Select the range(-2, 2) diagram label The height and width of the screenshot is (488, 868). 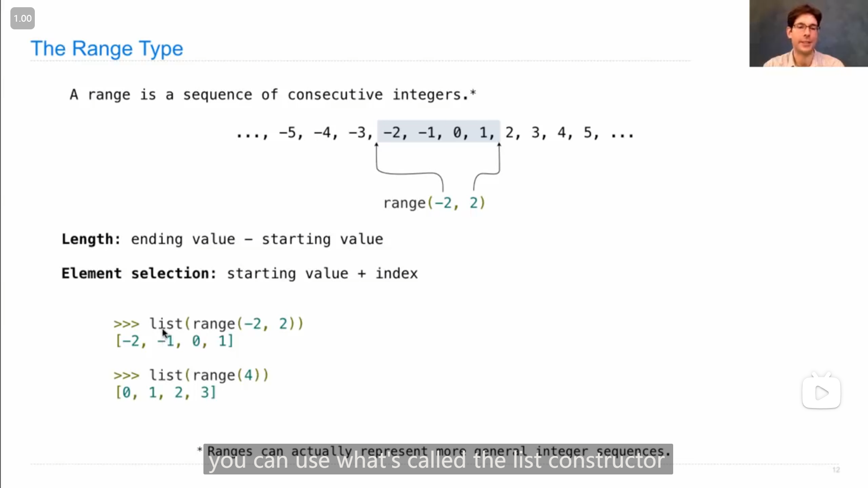click(434, 203)
